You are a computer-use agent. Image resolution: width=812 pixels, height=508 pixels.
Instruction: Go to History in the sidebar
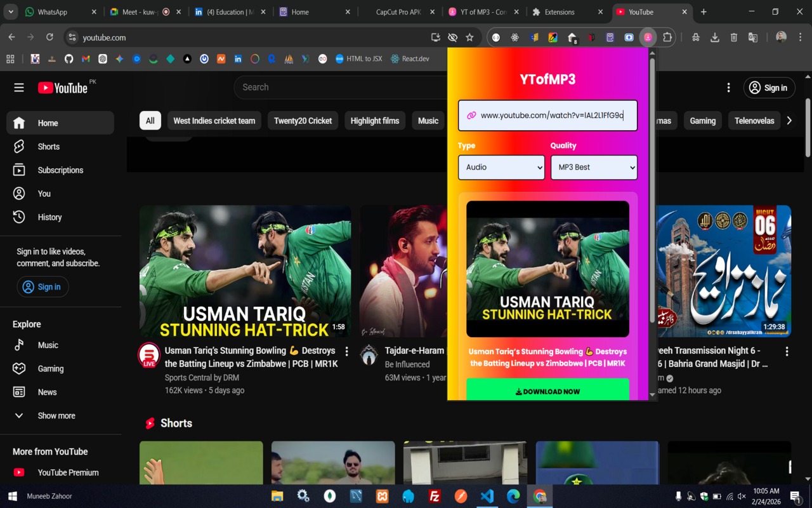(60, 217)
